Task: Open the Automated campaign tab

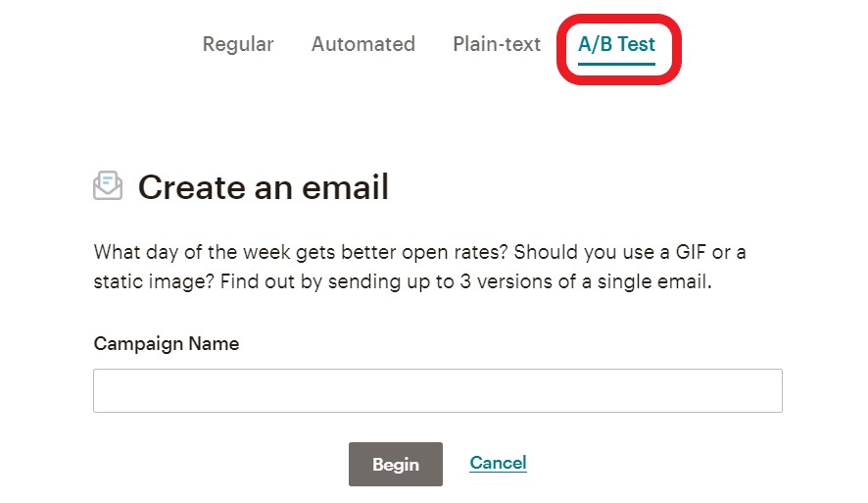Action: point(363,44)
